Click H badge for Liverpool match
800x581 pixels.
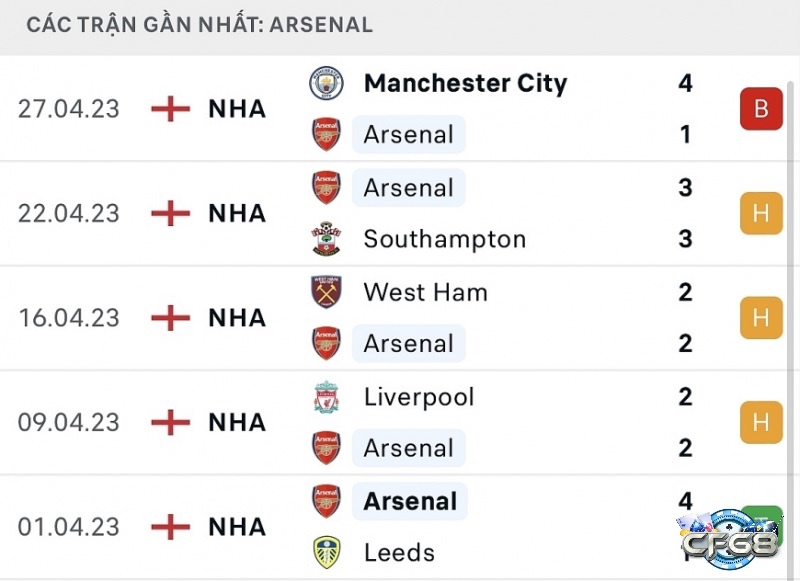pyautogui.click(x=761, y=422)
